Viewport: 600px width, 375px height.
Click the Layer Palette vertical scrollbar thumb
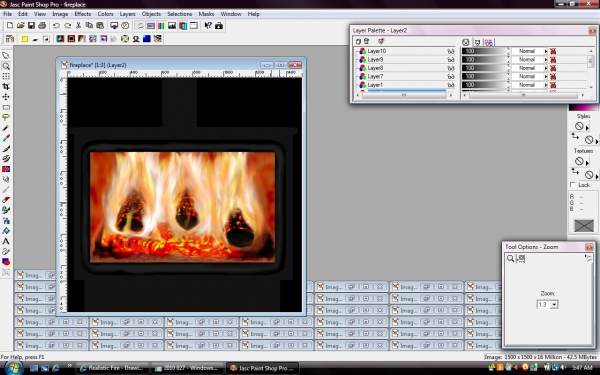[590, 61]
